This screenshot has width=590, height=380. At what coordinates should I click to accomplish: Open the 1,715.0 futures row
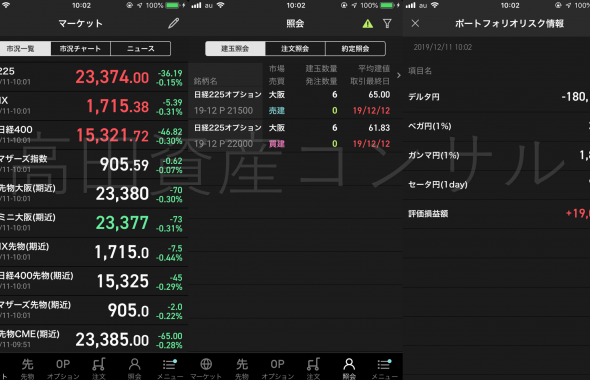coord(94,252)
